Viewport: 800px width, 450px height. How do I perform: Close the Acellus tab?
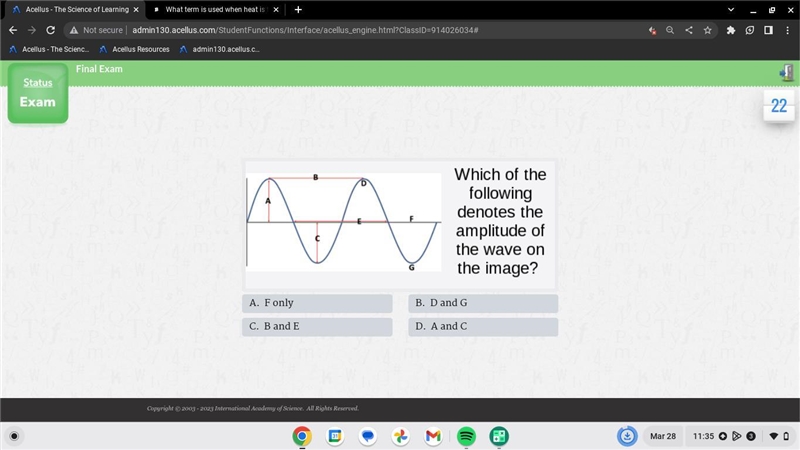point(136,10)
